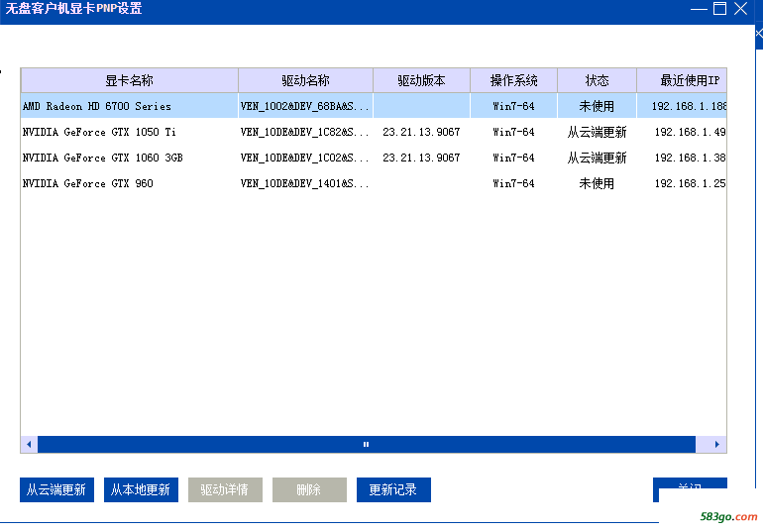Click IP address 192.168.1.49

(x=690, y=132)
